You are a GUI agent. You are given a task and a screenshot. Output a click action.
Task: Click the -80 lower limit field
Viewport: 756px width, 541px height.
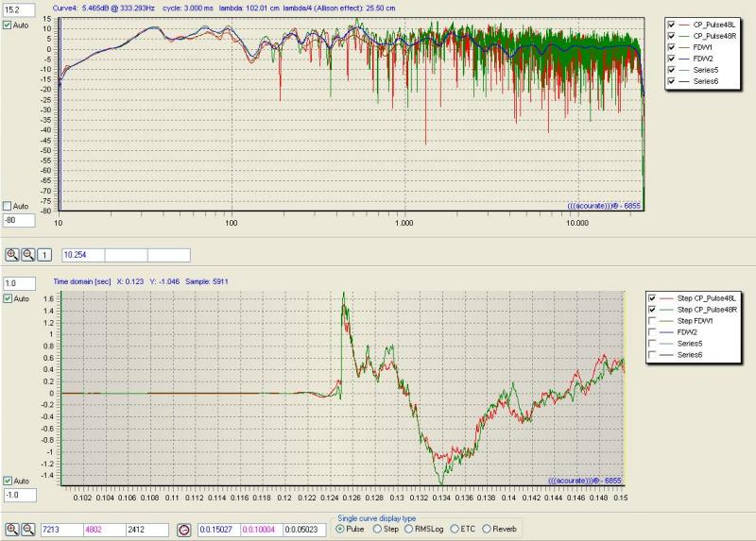pos(19,221)
